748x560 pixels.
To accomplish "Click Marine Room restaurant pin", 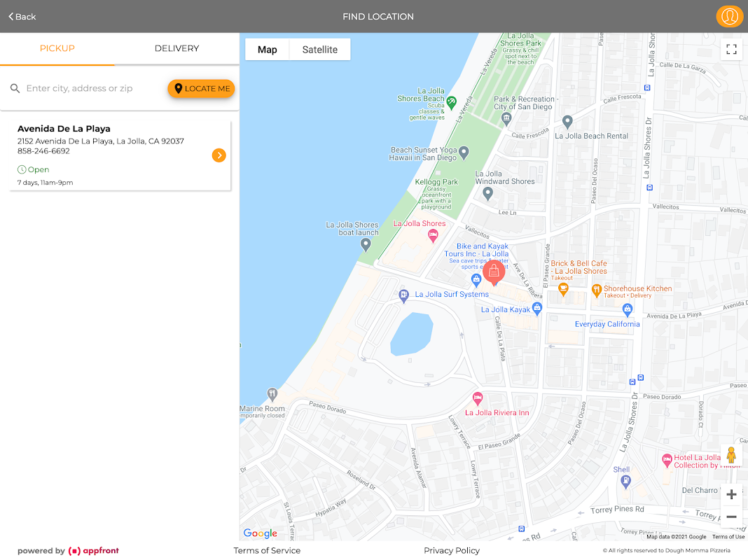I will (272, 394).
